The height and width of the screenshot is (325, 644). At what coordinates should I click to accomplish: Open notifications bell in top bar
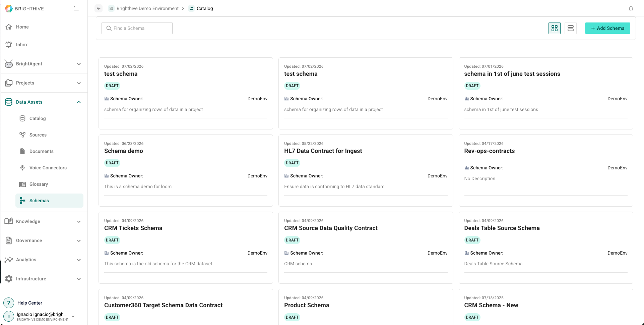tap(631, 8)
